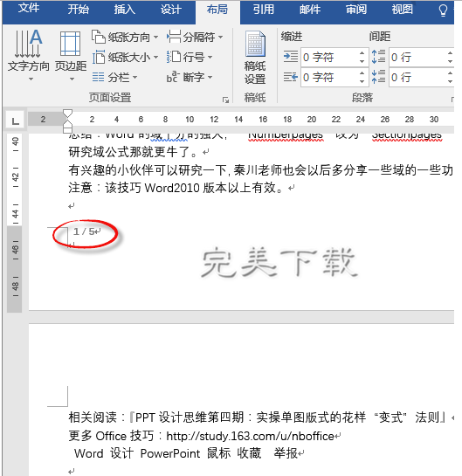
Task: Launch the 页面设置 dialog launcher
Action: (225, 100)
